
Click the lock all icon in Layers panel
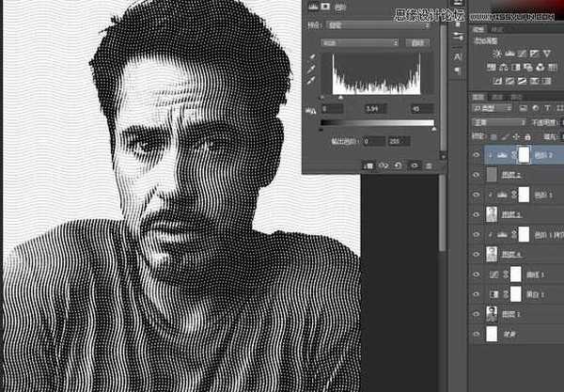click(x=526, y=135)
